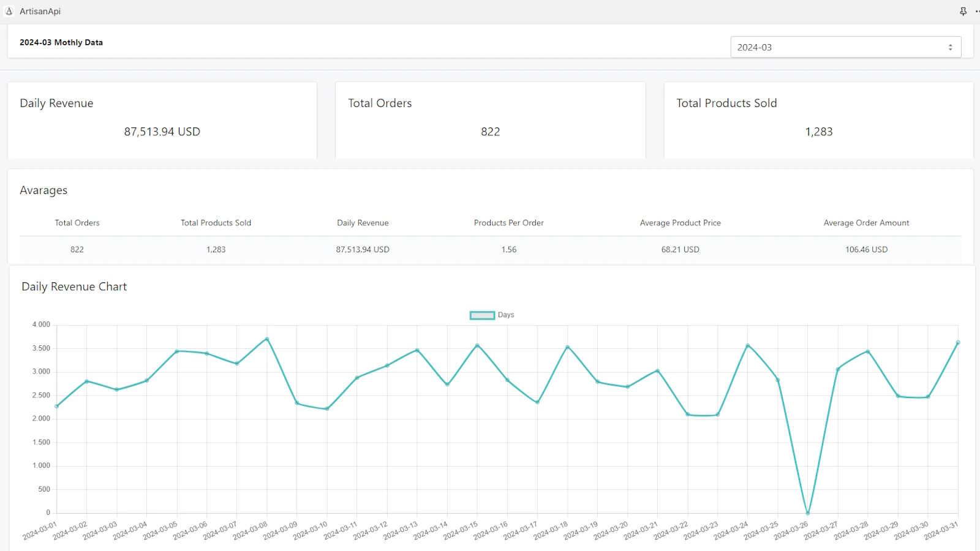This screenshot has width=980, height=551.
Task: Click the 2024-03-13 data point
Action: [417, 350]
